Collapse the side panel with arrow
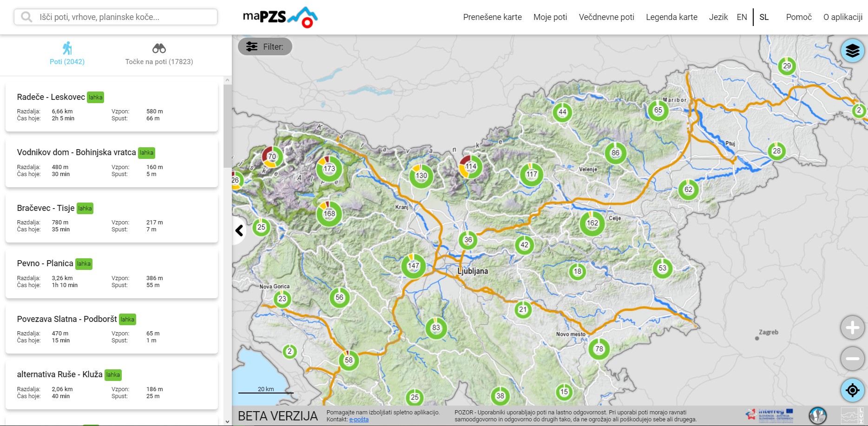Screen dimensions: 868x426 coord(239,230)
